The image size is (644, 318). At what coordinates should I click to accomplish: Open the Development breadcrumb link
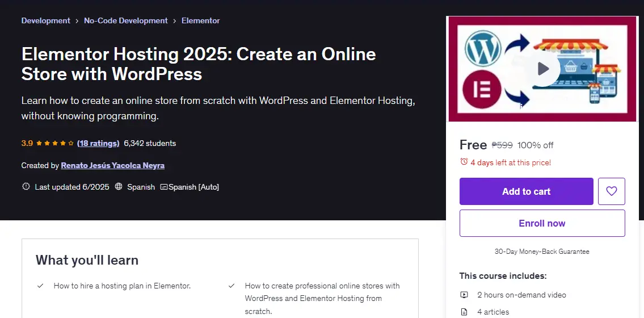pos(45,20)
